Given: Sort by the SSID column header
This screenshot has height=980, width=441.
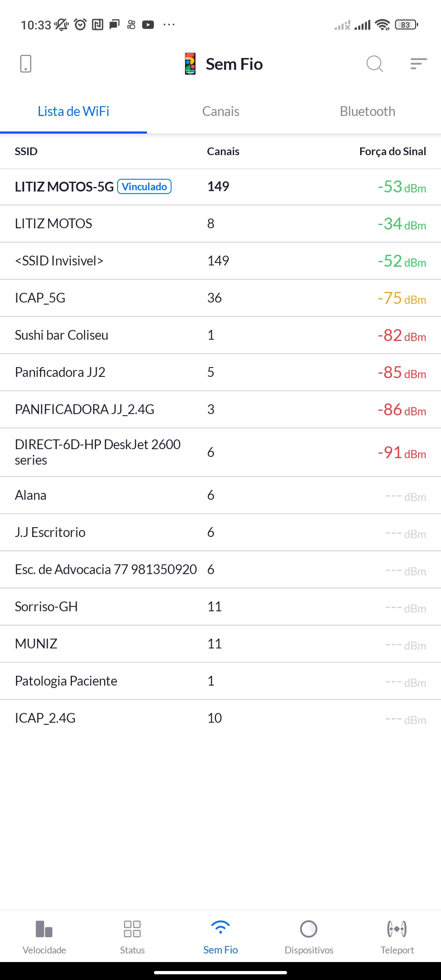Looking at the screenshot, I should coord(26,151).
